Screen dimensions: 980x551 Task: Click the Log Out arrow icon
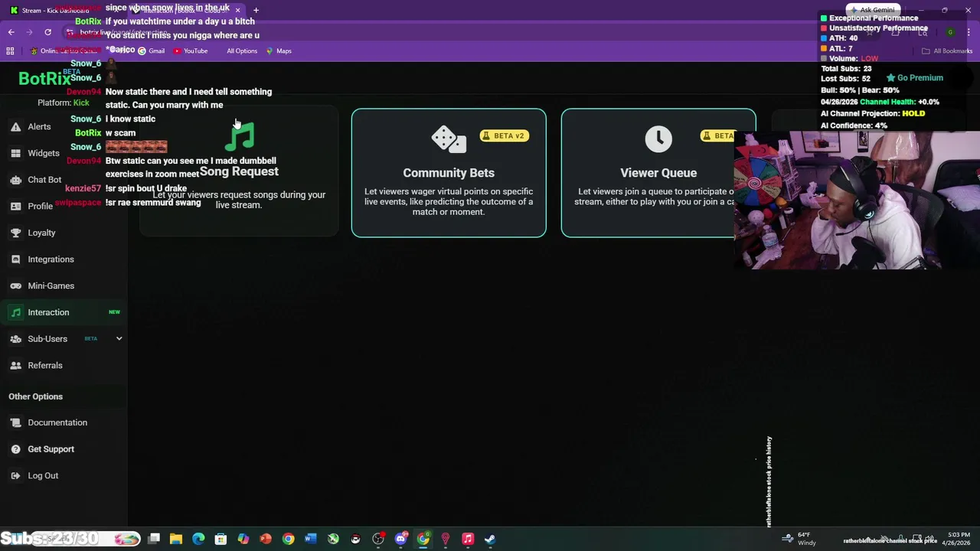tap(15, 476)
